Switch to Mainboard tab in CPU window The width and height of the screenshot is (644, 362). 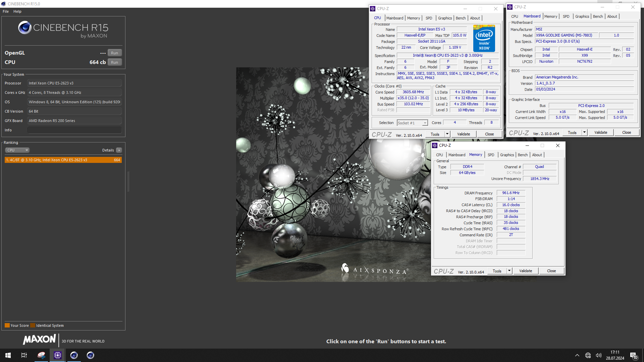[395, 18]
